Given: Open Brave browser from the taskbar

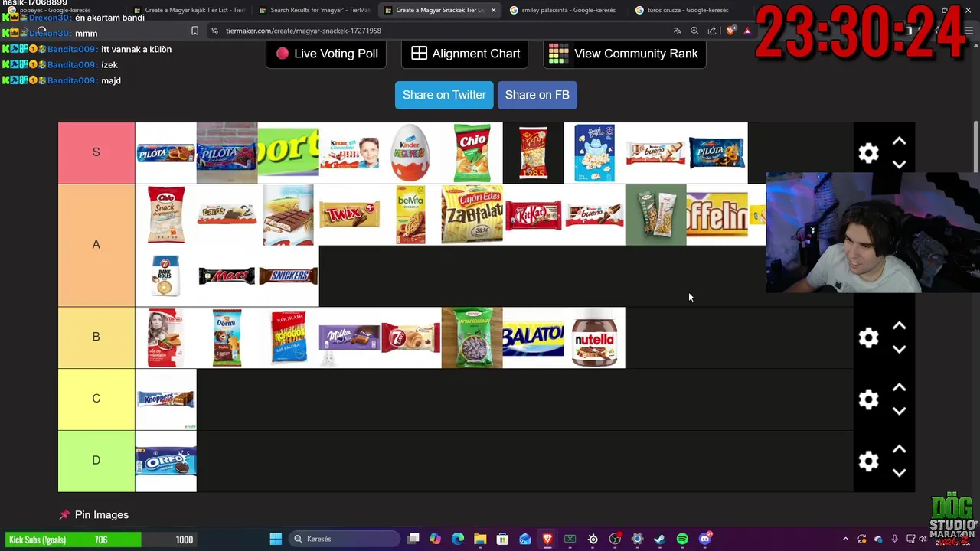Looking at the screenshot, I should pos(547,539).
